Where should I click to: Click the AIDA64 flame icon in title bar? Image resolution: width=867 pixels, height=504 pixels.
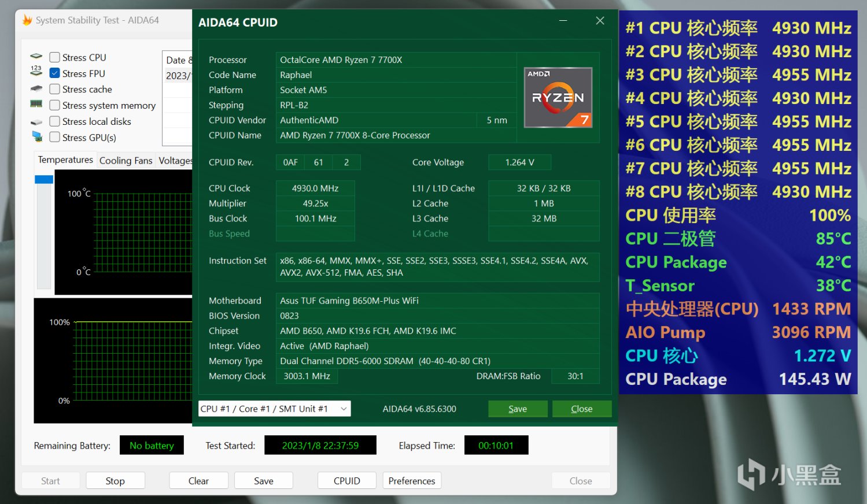(x=27, y=20)
